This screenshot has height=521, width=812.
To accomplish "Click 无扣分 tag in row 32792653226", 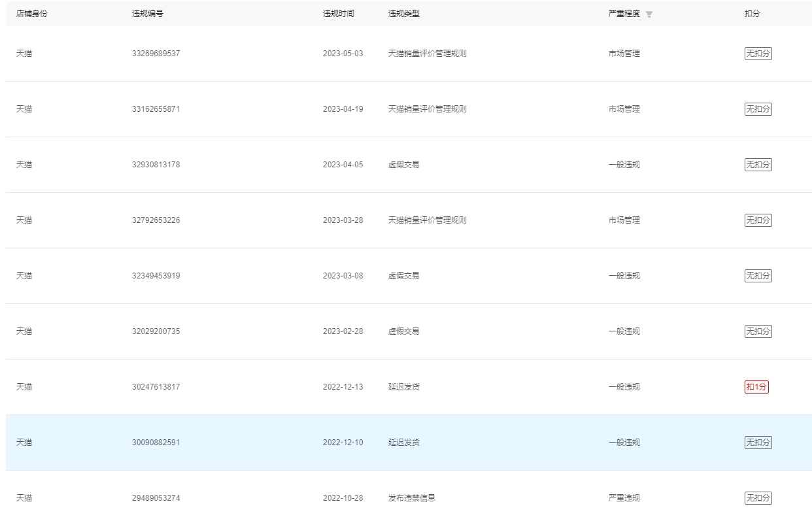I will (x=758, y=220).
